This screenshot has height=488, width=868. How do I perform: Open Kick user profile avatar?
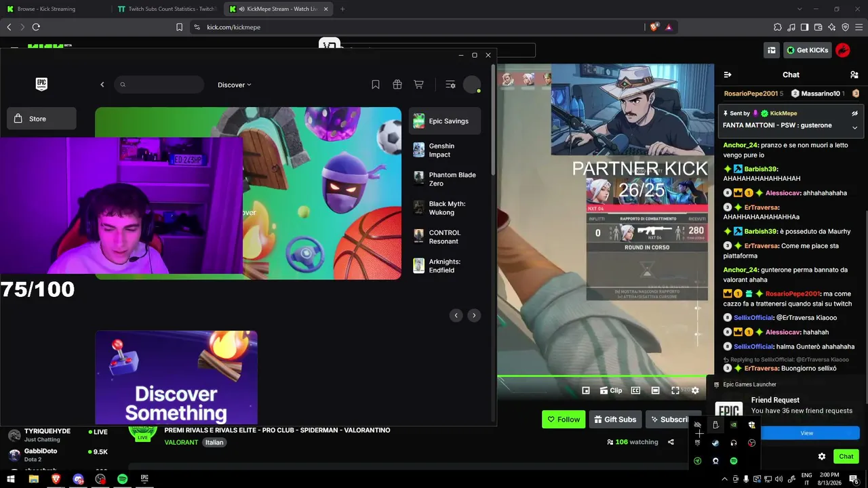843,50
